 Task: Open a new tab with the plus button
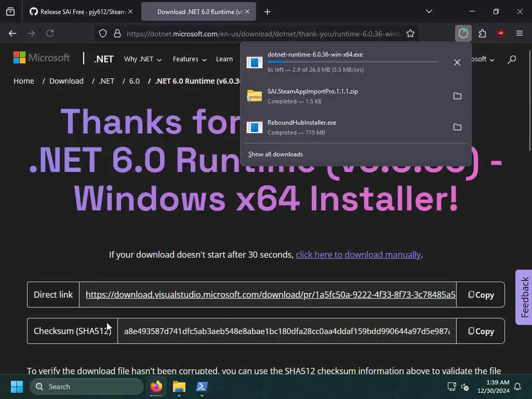[x=268, y=12]
